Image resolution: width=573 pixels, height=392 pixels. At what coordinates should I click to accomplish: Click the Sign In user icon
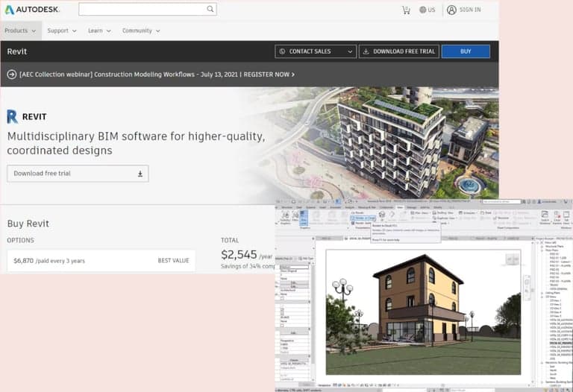click(451, 10)
